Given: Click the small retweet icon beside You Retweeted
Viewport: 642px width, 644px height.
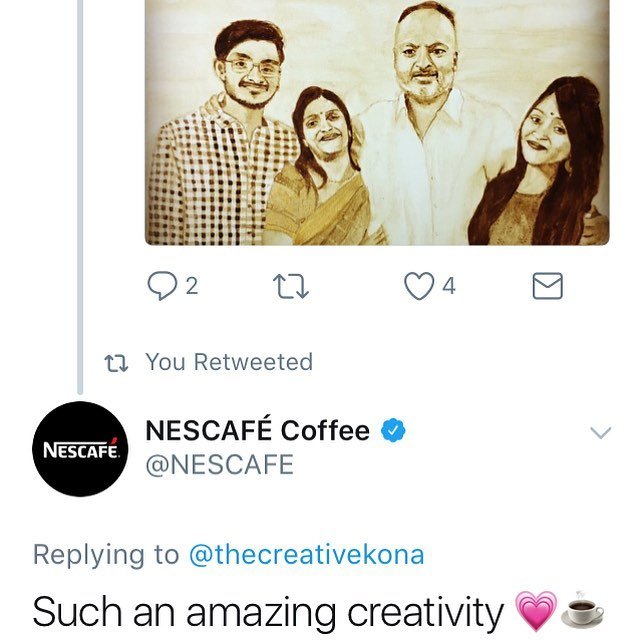Looking at the screenshot, I should point(119,362).
